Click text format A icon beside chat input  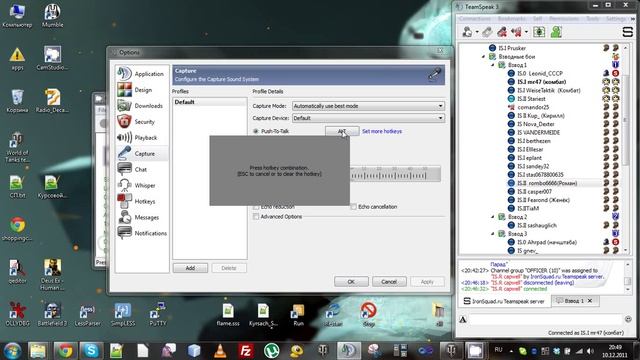[x=463, y=319]
